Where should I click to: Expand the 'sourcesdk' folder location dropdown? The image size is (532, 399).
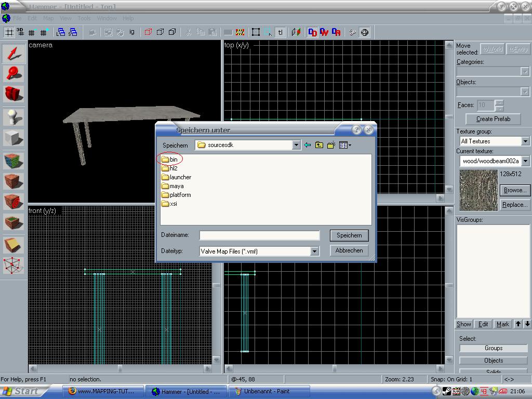(296, 145)
